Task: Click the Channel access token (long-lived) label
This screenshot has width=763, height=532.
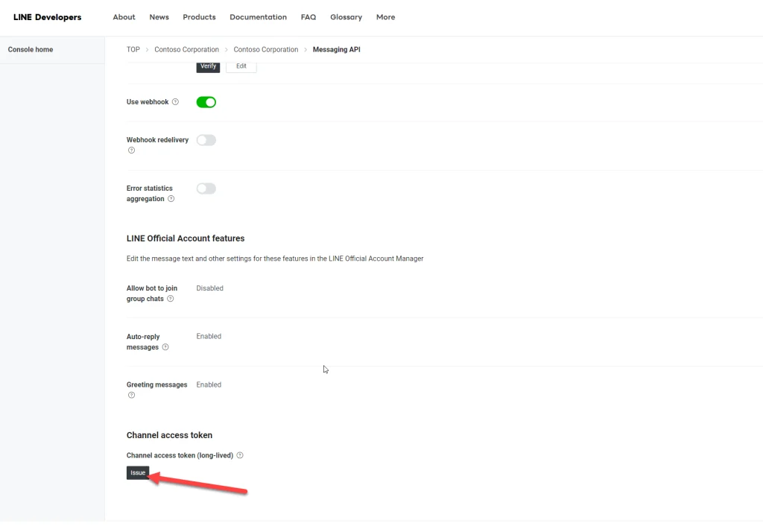Action: click(x=180, y=455)
